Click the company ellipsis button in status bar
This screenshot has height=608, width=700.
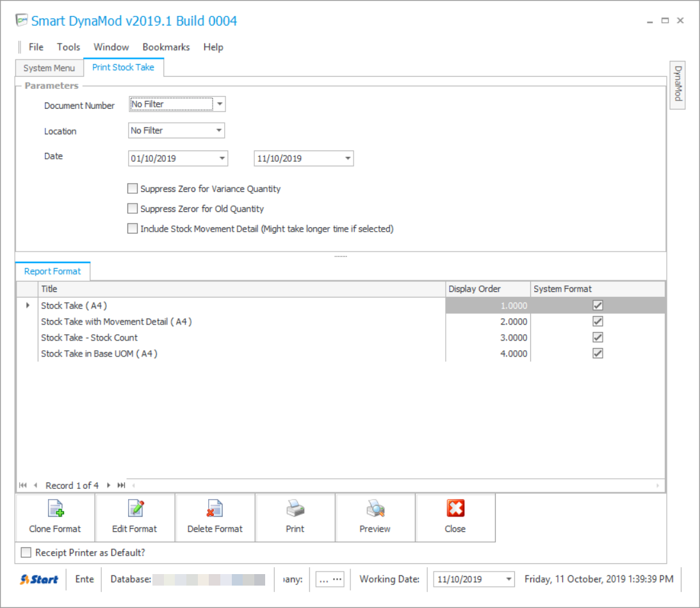pyautogui.click(x=330, y=579)
